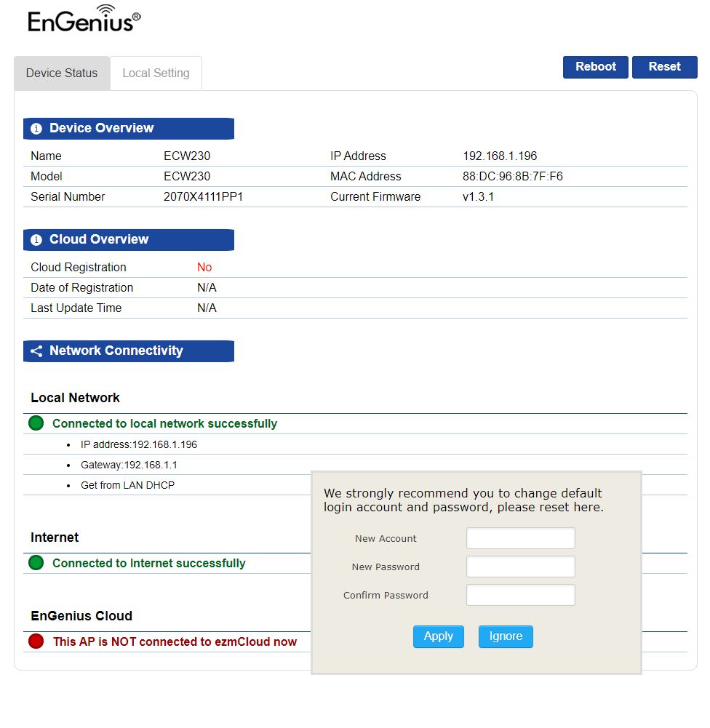Click the red Cloud Registration No value
Screen dimensions: 710x728
pos(204,268)
